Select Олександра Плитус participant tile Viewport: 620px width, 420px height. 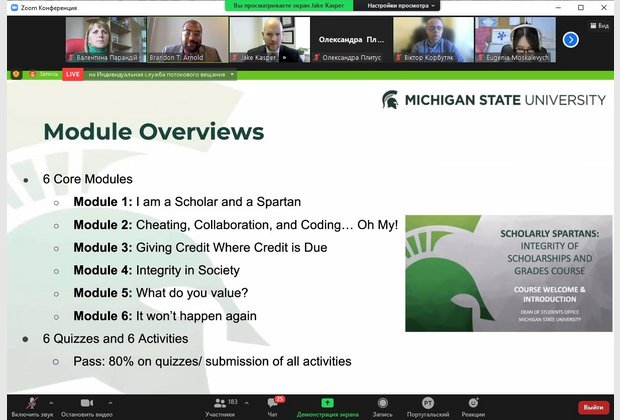[352, 40]
